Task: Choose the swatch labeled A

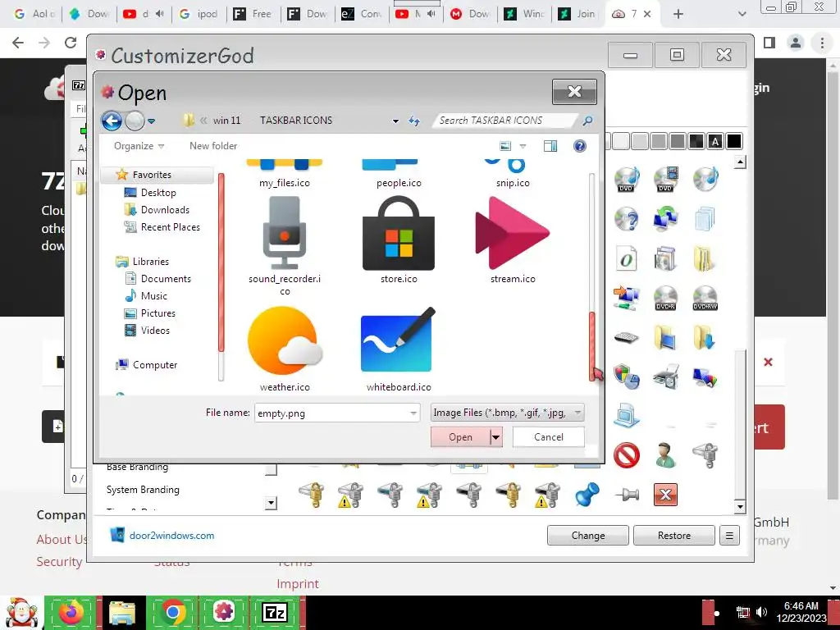Action: tap(715, 141)
